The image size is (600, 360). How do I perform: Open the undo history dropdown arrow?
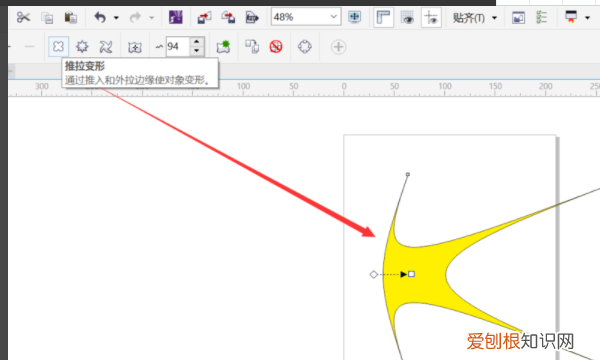(116, 18)
